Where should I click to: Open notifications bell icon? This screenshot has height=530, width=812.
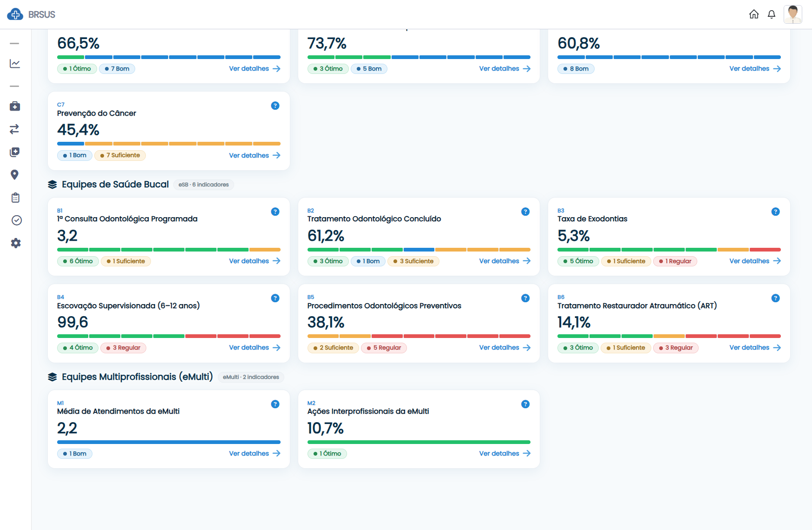pyautogui.click(x=772, y=14)
